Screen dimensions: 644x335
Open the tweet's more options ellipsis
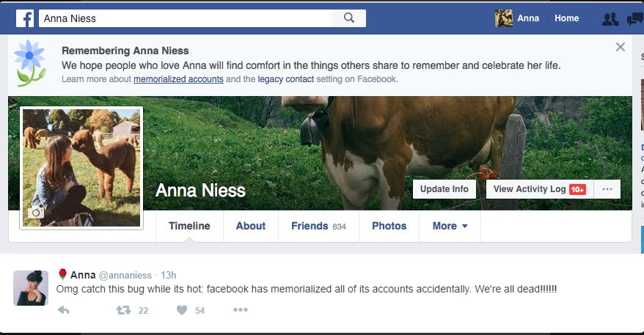pyautogui.click(x=240, y=310)
